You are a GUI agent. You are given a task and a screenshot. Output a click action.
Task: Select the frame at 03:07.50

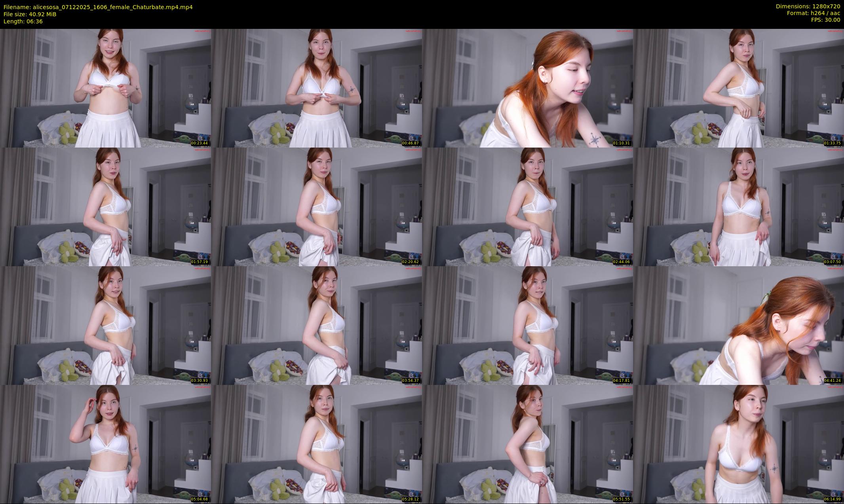tap(738, 207)
